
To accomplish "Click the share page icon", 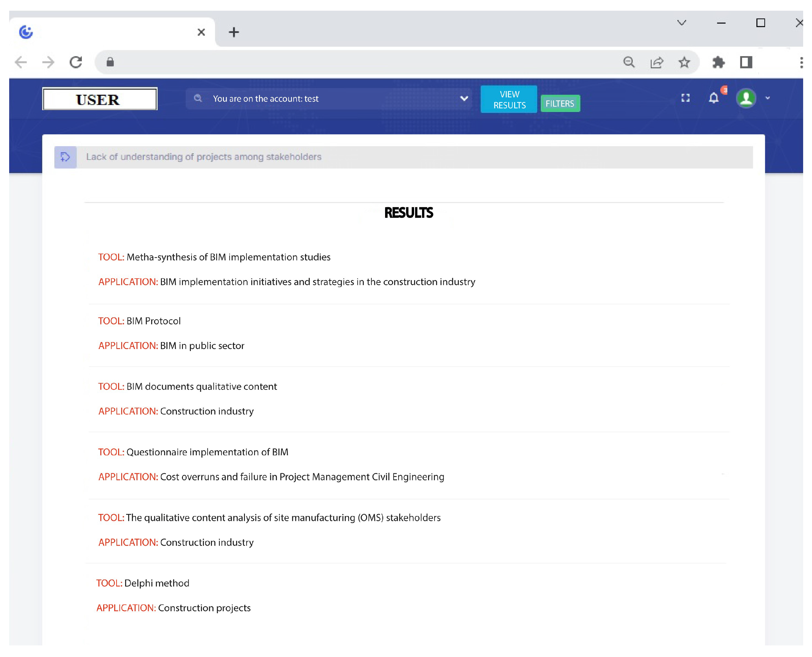I will pyautogui.click(x=657, y=62).
